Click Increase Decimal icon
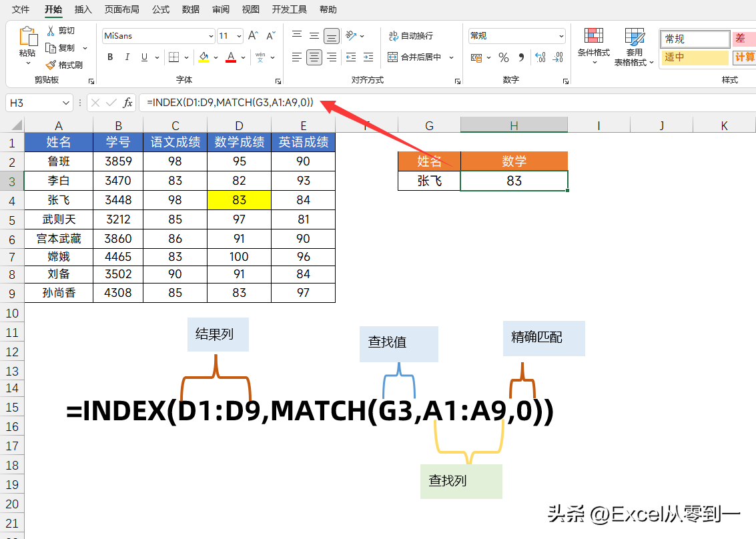The width and height of the screenshot is (756, 539). pyautogui.click(x=540, y=57)
